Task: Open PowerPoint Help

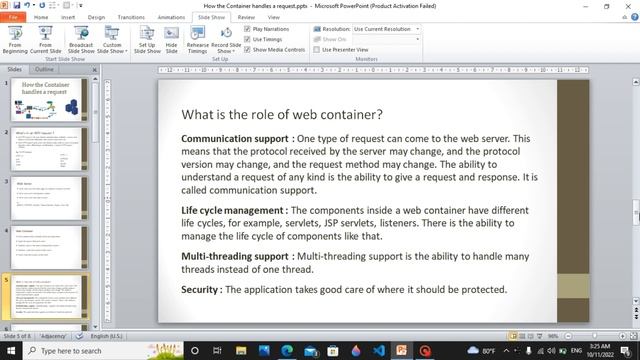Action: tap(635, 17)
